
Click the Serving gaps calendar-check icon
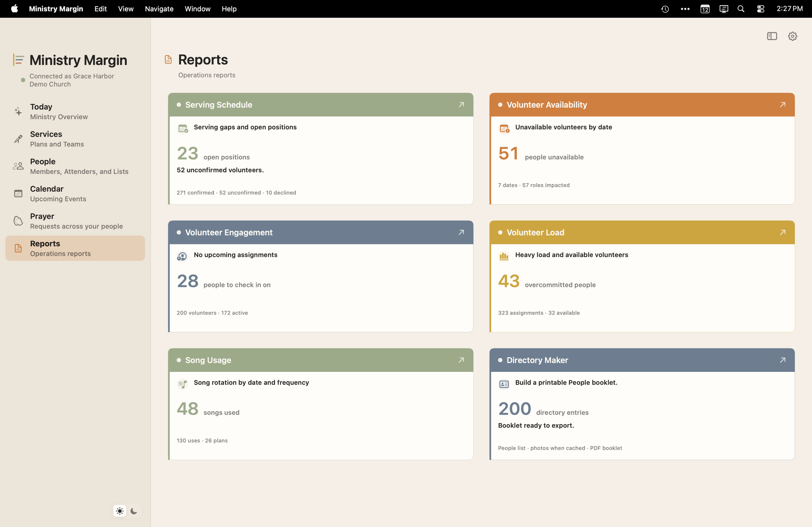coord(183,129)
